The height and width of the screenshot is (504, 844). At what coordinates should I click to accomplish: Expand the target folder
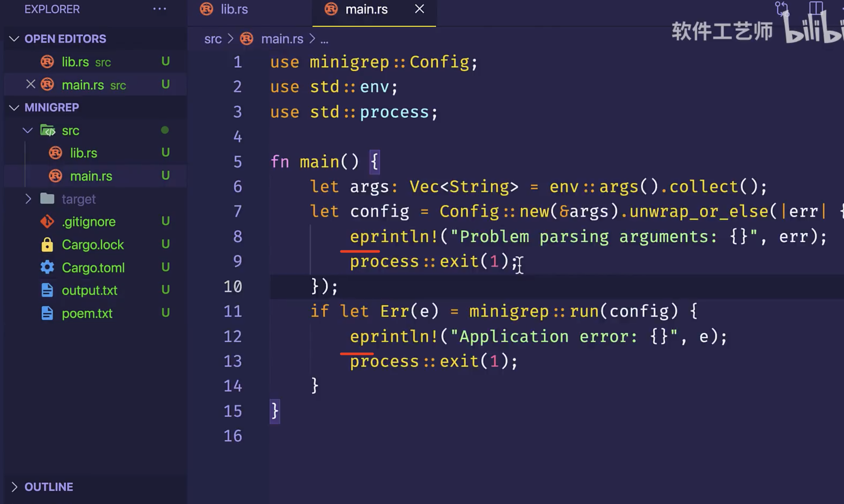28,199
